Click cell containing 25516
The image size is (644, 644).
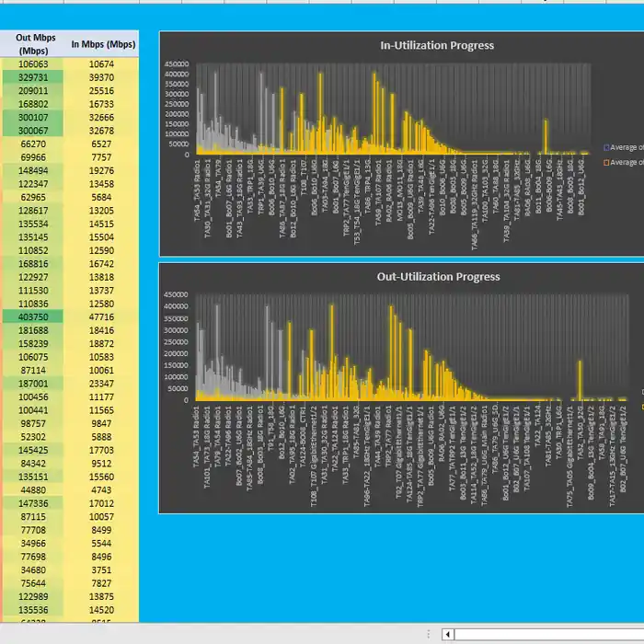click(101, 91)
